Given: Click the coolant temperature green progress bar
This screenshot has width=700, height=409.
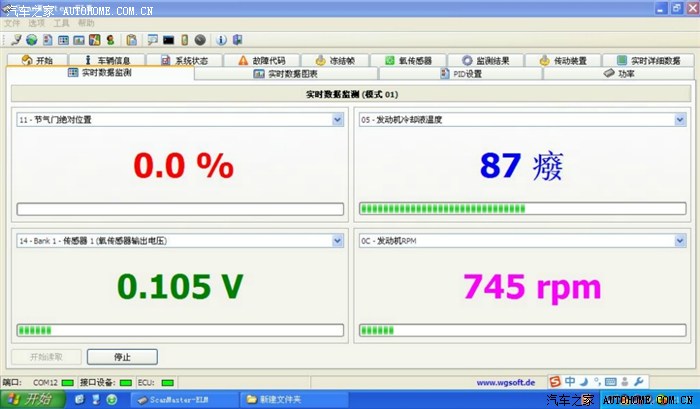Looking at the screenshot, I should tap(520, 209).
